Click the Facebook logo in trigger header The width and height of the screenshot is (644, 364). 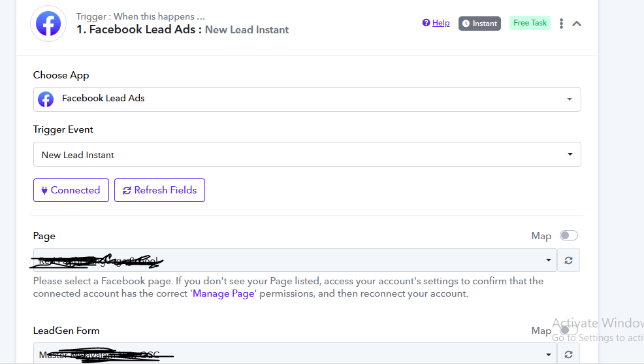(x=48, y=24)
